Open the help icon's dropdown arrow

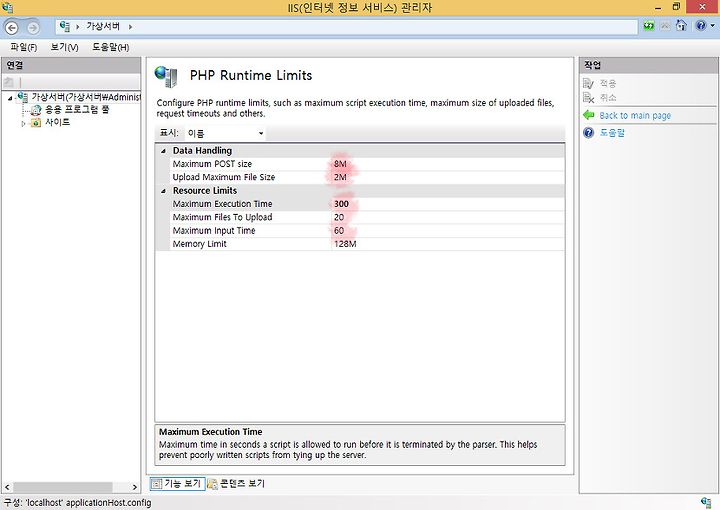[713, 26]
